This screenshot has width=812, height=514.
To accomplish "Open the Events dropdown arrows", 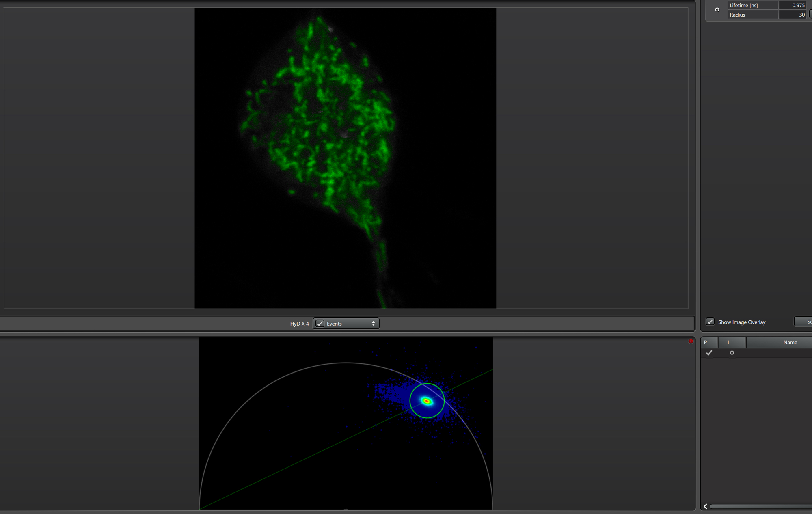I will (x=373, y=324).
